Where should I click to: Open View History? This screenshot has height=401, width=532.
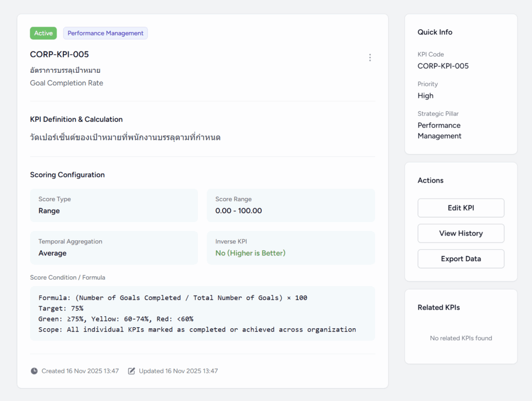coord(460,234)
